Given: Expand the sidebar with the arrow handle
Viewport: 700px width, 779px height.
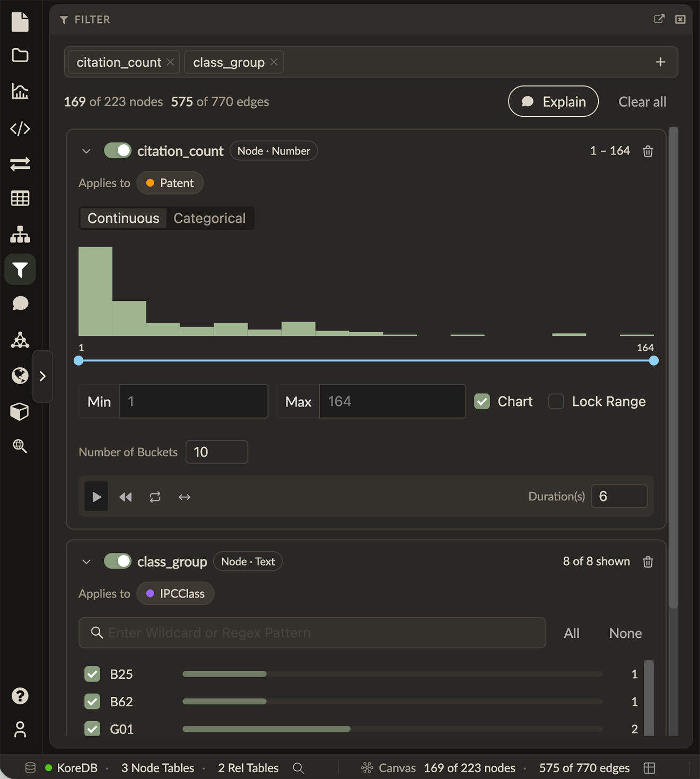Looking at the screenshot, I should coord(42,376).
